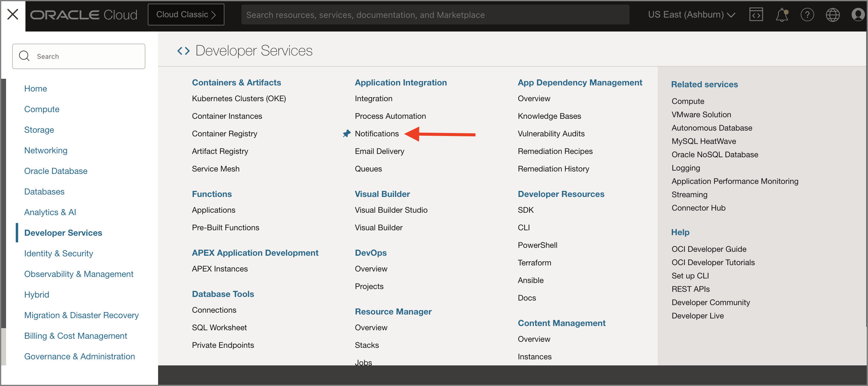Open Identity & Security from the sidebar
This screenshot has width=868, height=386.
coord(58,253)
